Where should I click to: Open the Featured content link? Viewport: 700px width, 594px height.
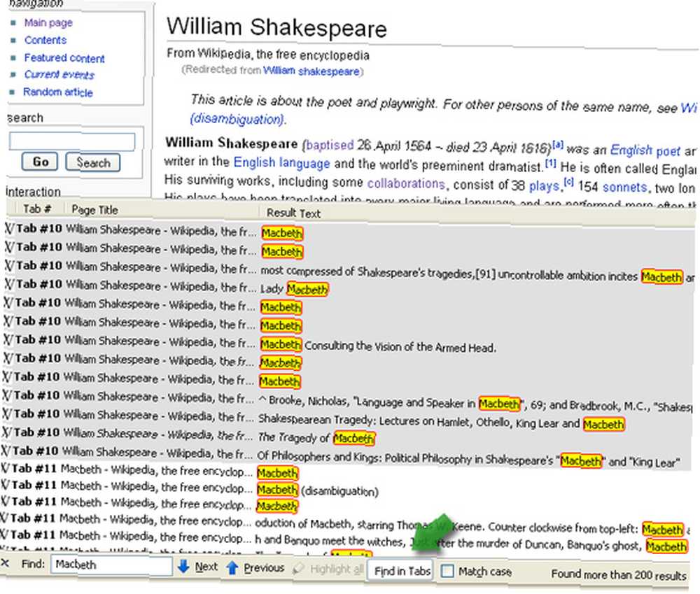[x=64, y=58]
